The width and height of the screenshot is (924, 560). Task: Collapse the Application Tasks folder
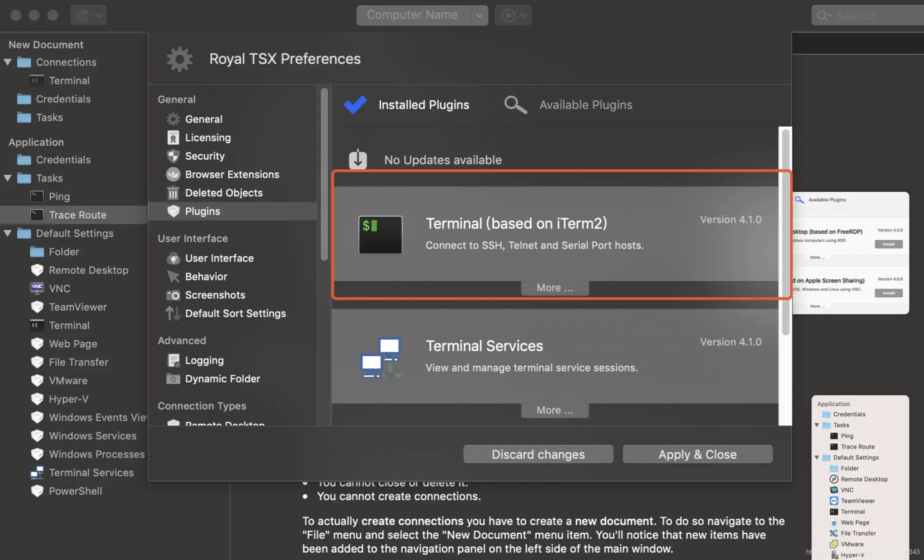pos(8,178)
